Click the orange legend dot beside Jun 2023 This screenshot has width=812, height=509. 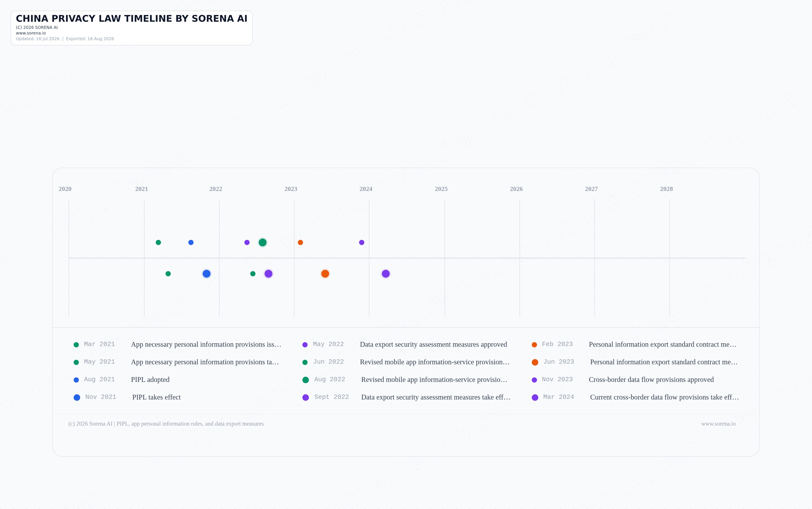click(x=535, y=362)
